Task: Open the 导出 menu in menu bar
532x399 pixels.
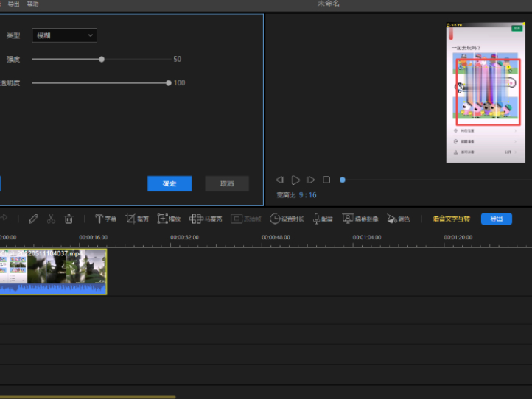Action: (x=13, y=4)
